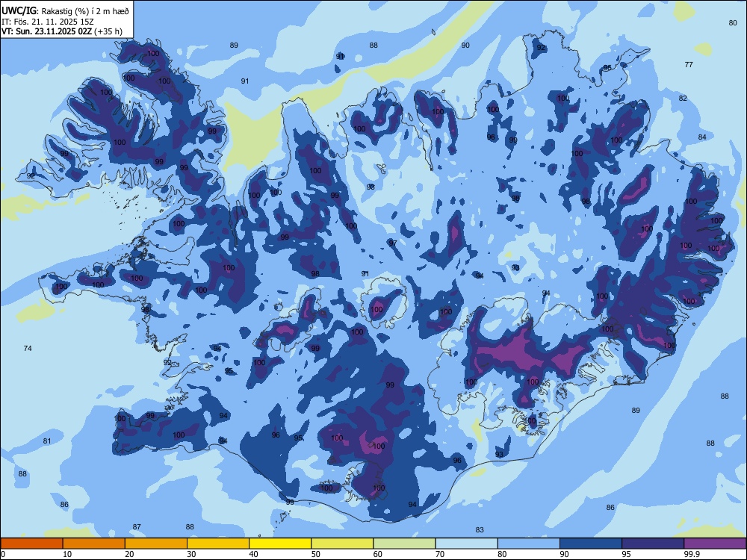Pick the 60–70 pale green legend swatch

coord(404,544)
